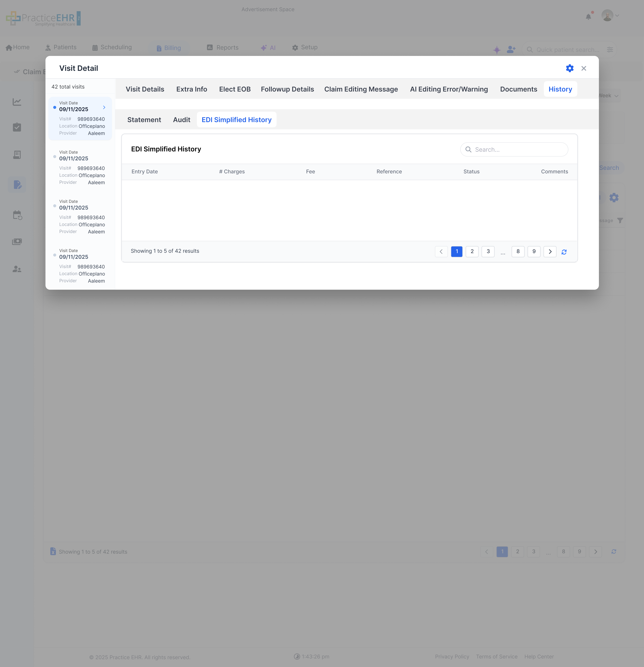This screenshot has height=667, width=644.
Task: Switch to the Audit sub-tab
Action: click(x=181, y=120)
